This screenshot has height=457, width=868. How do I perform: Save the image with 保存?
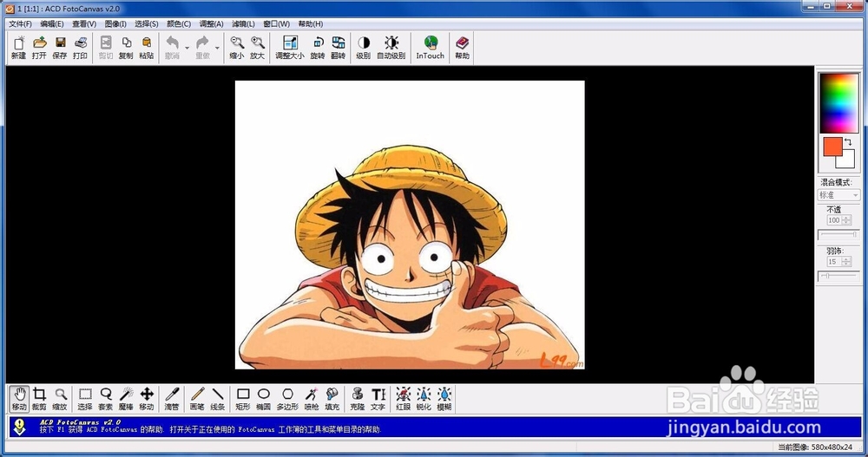click(x=60, y=48)
